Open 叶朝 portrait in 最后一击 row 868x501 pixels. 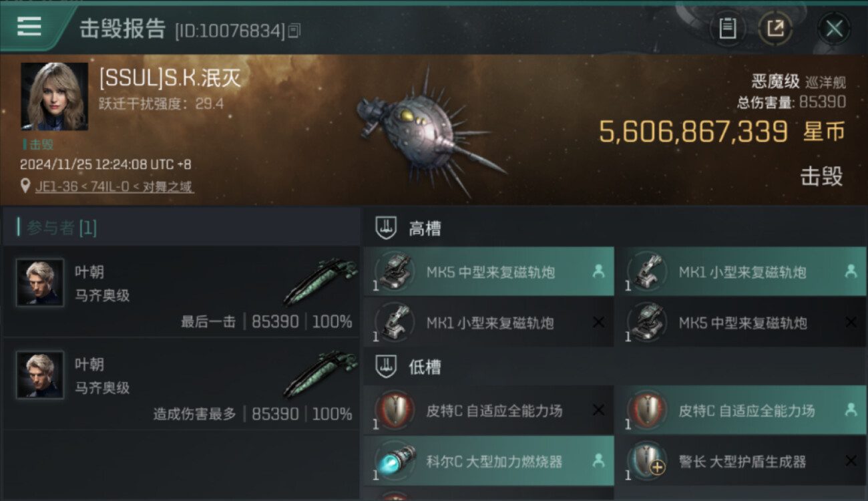click(x=40, y=283)
